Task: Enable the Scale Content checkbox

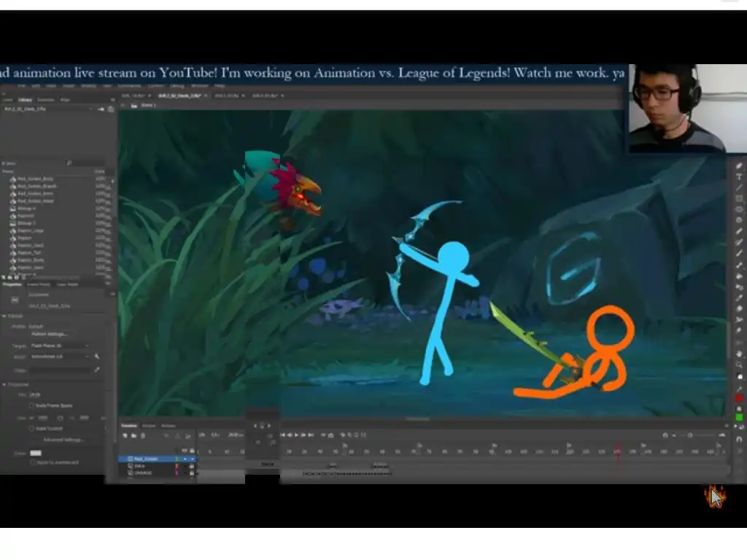Action: coord(31,429)
